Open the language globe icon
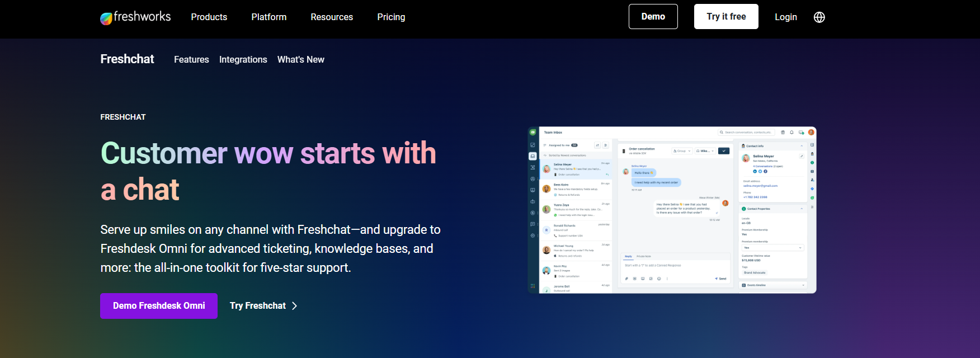Screen dimensions: 980x358 [x=819, y=17]
